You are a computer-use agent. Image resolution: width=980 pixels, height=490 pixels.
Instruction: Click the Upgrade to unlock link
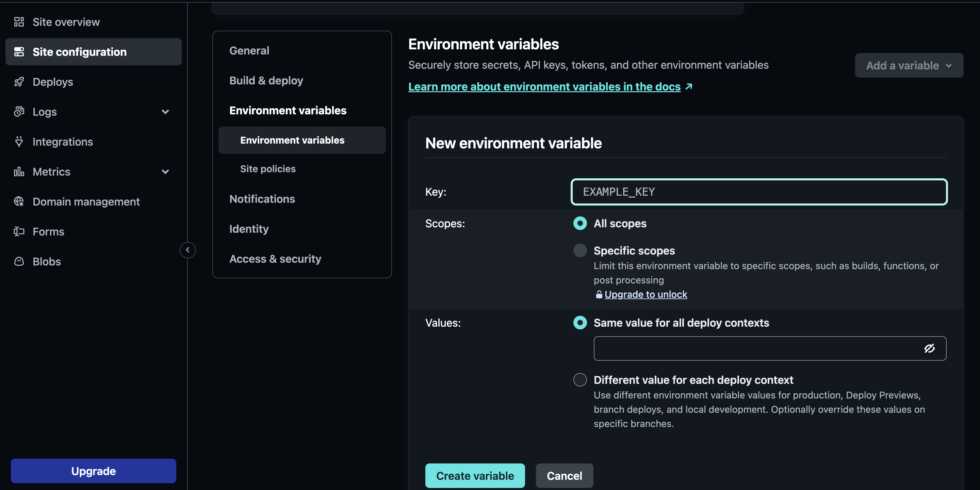646,294
